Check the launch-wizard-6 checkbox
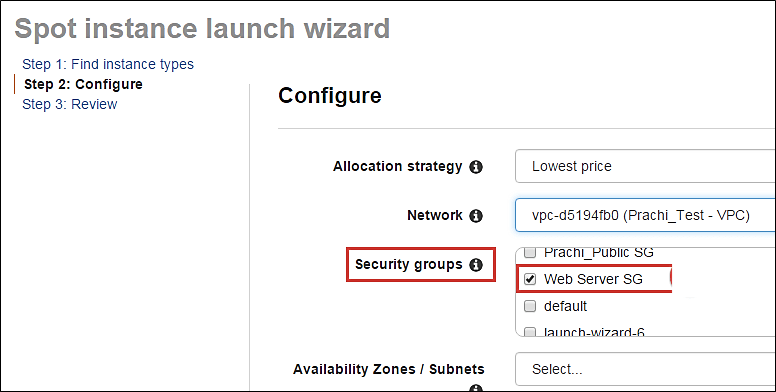The height and width of the screenshot is (392, 776). click(x=530, y=332)
